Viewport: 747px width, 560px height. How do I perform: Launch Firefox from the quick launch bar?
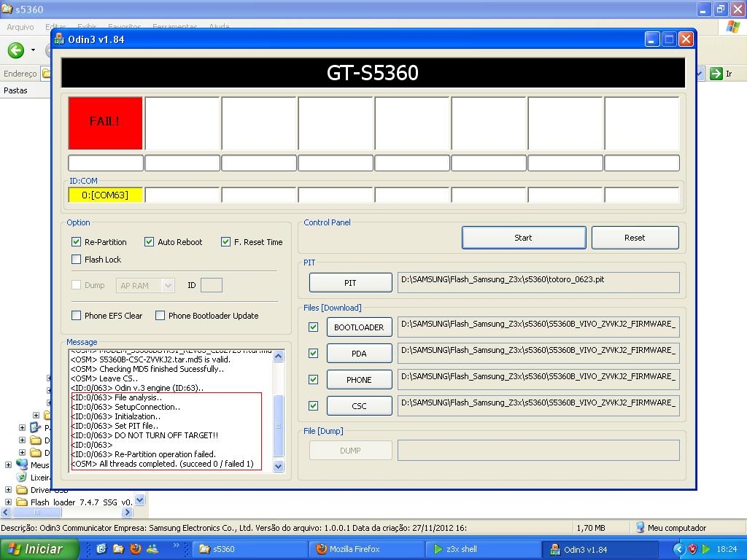[x=135, y=548]
